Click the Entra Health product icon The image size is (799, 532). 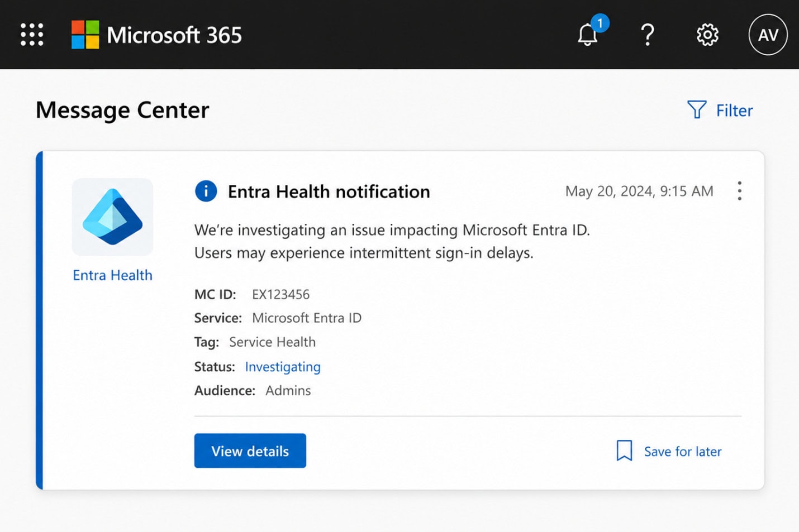click(x=112, y=217)
